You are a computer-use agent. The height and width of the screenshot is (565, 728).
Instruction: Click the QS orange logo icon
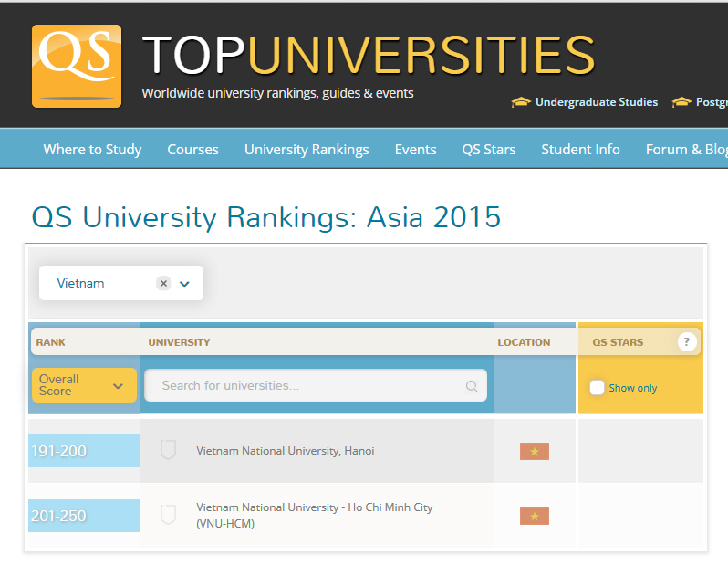(x=77, y=66)
